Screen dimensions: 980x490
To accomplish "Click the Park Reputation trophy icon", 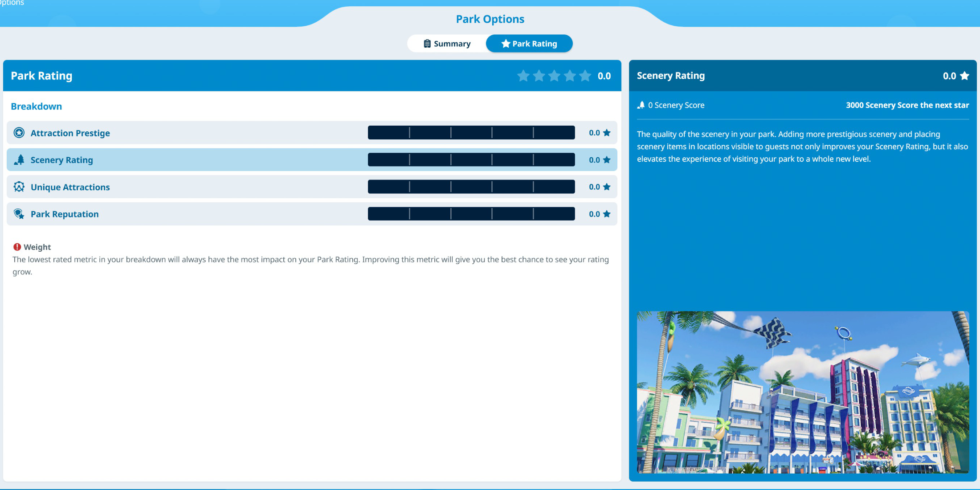I will [x=19, y=214].
